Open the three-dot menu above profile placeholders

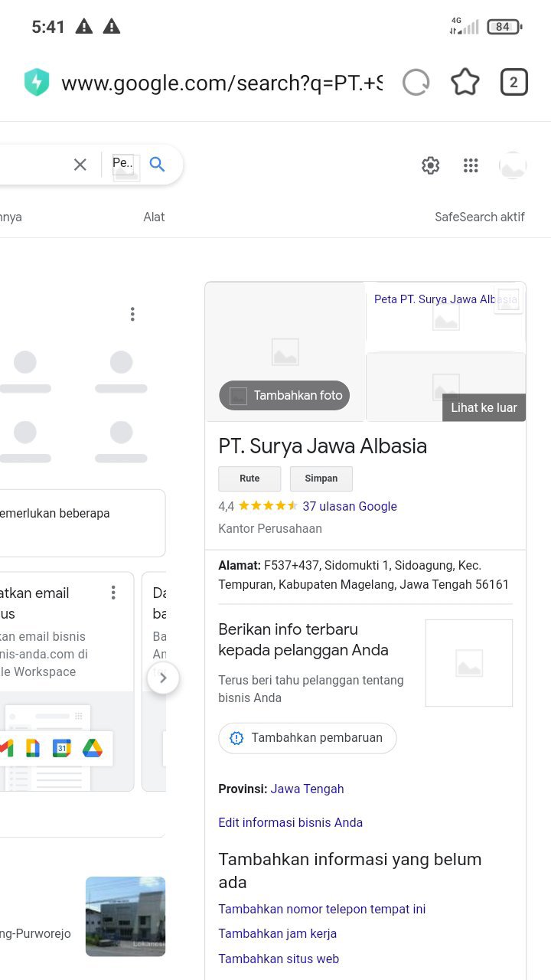[x=132, y=314]
